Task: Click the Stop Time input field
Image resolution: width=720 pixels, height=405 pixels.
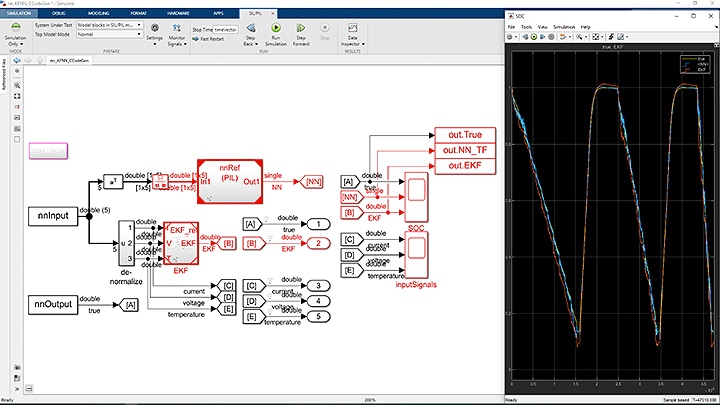Action: click(223, 30)
